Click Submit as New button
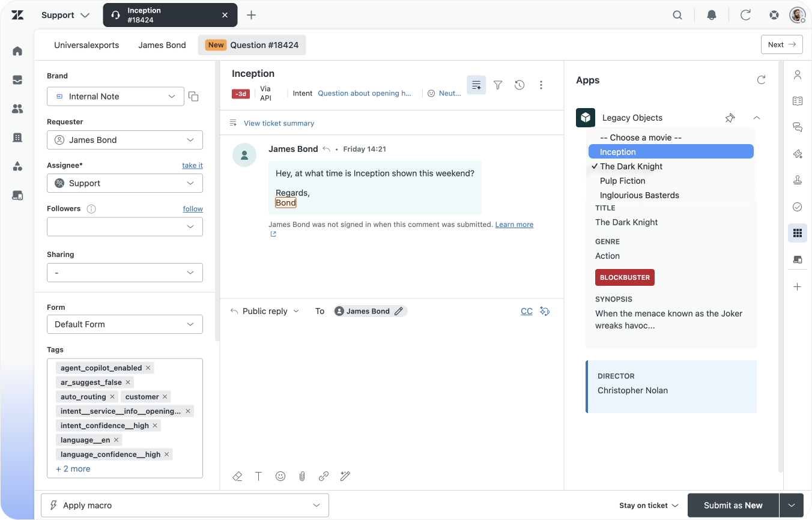Screen dimensions: 812x520 pos(733,506)
